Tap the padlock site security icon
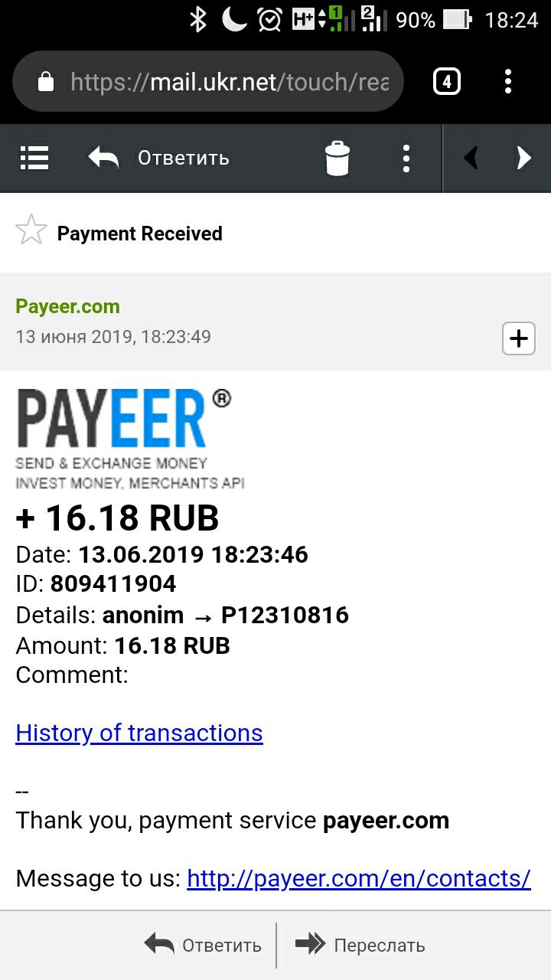This screenshot has width=551, height=980. 46,81
